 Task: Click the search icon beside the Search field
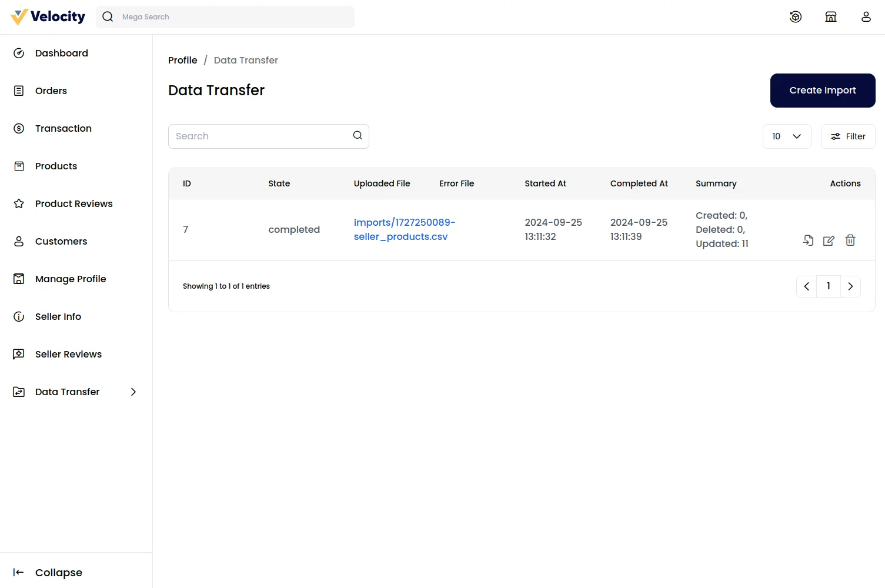357,135
